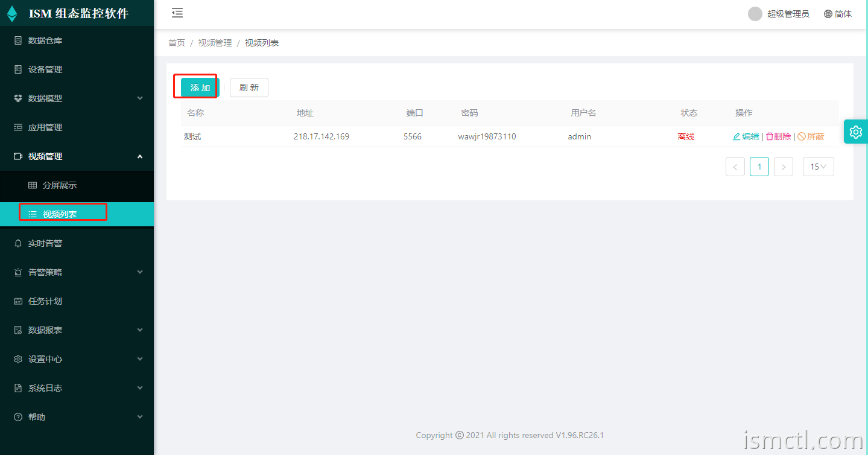Click the 状态 column header
This screenshot has width=868, height=455.
point(689,113)
